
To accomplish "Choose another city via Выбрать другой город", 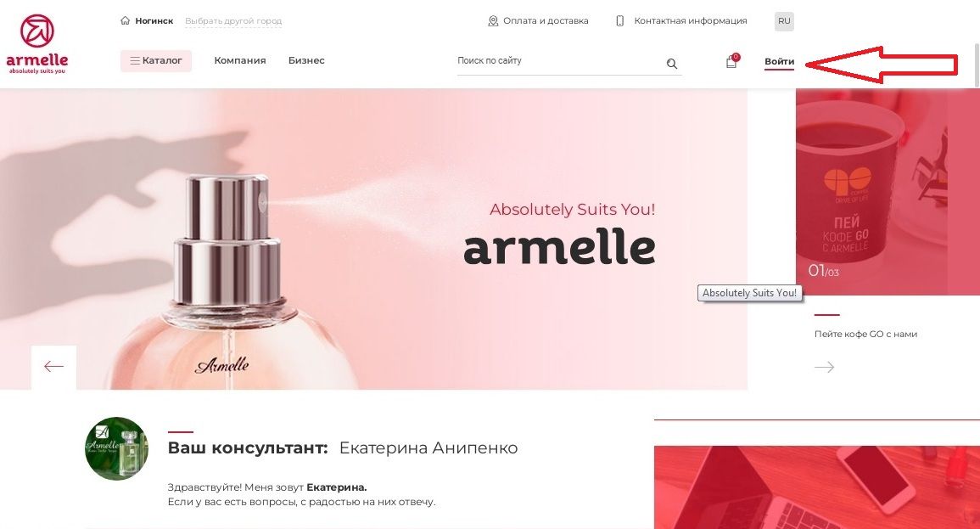I will pos(233,21).
